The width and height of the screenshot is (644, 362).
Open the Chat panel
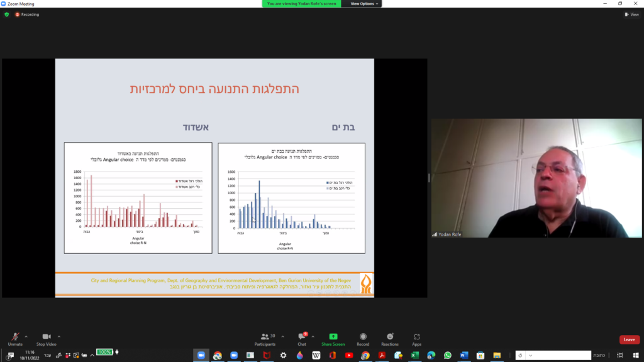pos(302,338)
